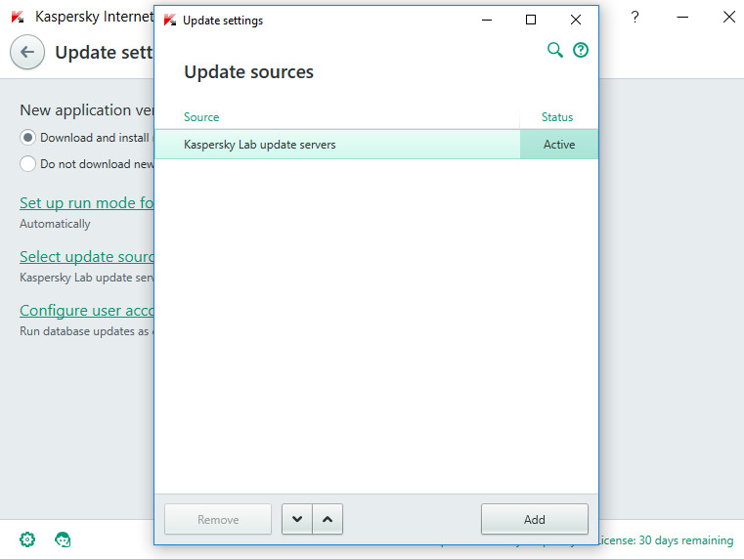Close the Kaspersky main window
The image size is (744, 560).
click(728, 17)
